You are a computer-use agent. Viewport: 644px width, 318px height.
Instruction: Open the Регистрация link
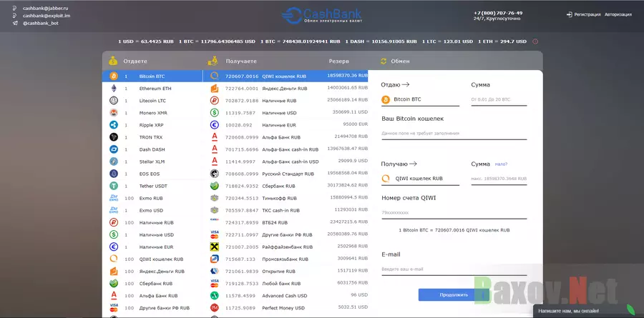tap(587, 14)
